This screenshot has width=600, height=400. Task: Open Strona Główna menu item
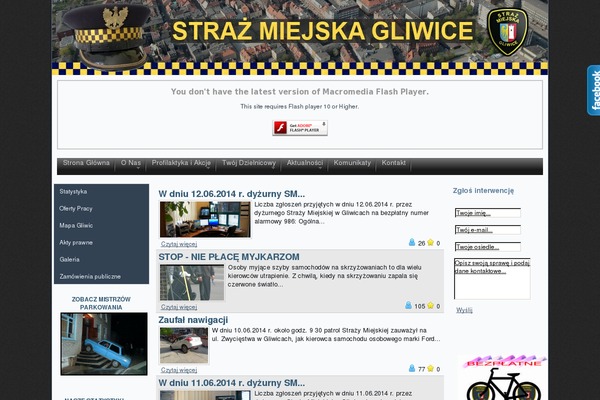[86, 163]
